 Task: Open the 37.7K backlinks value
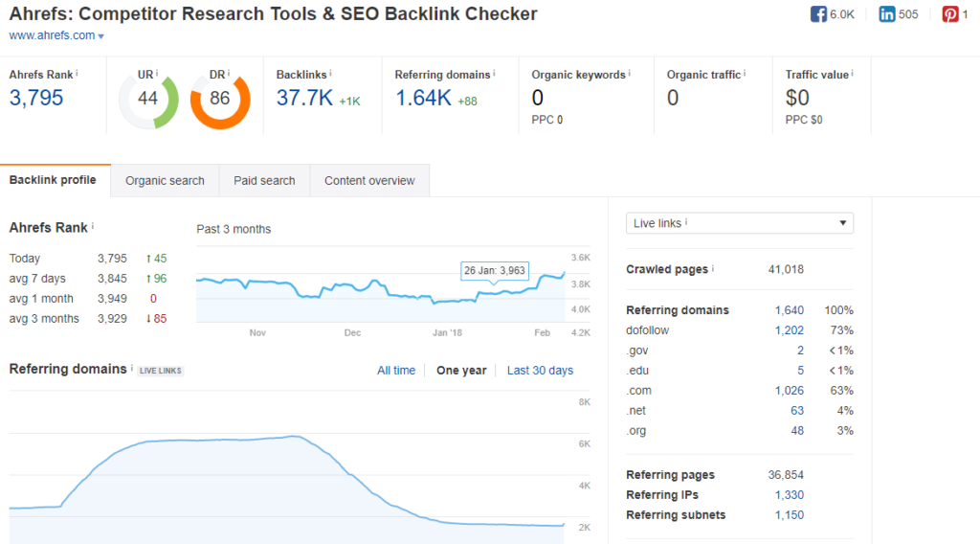304,98
